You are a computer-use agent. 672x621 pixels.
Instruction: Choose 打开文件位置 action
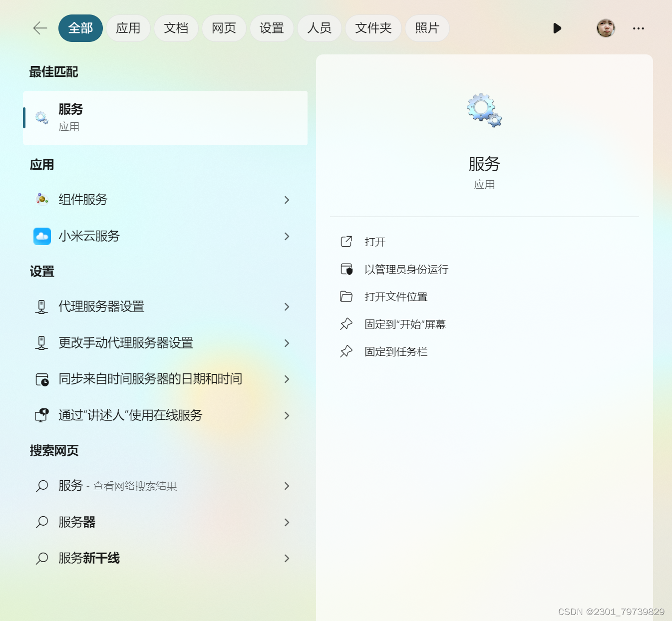396,297
